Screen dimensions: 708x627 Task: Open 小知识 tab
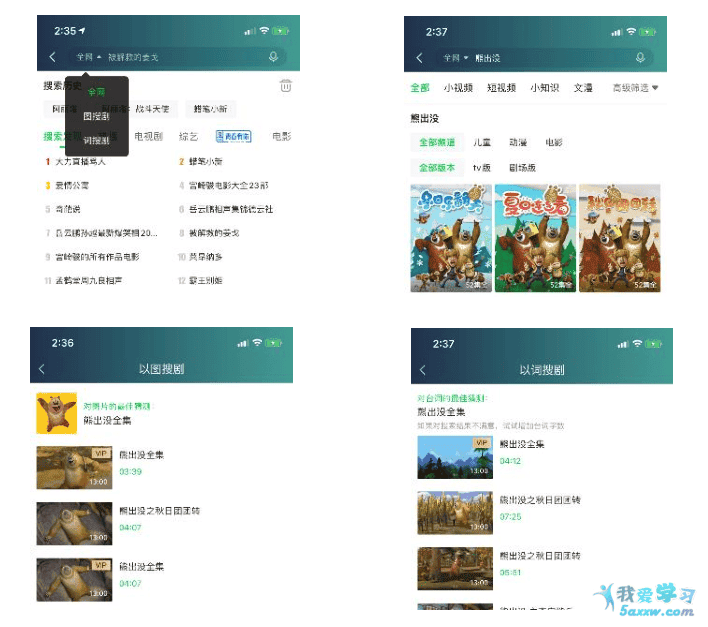[545, 88]
